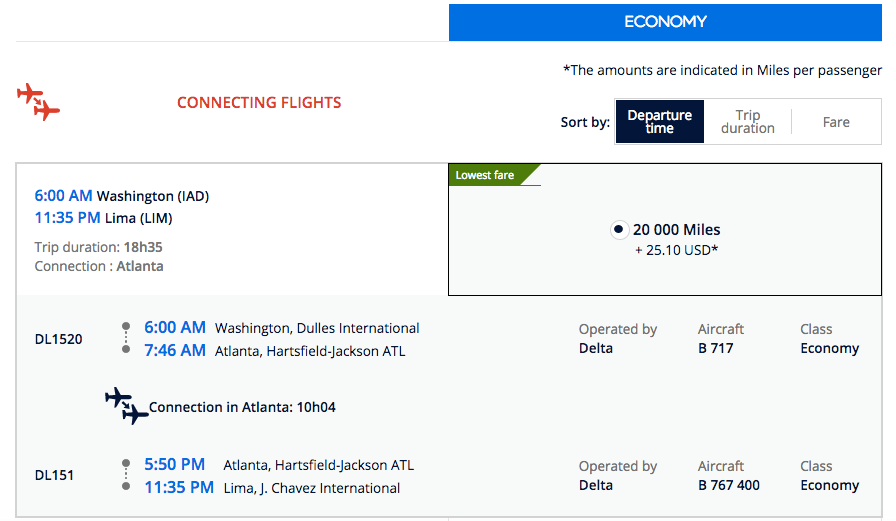Click flight number DL1520
896x521 pixels.
pos(59,339)
